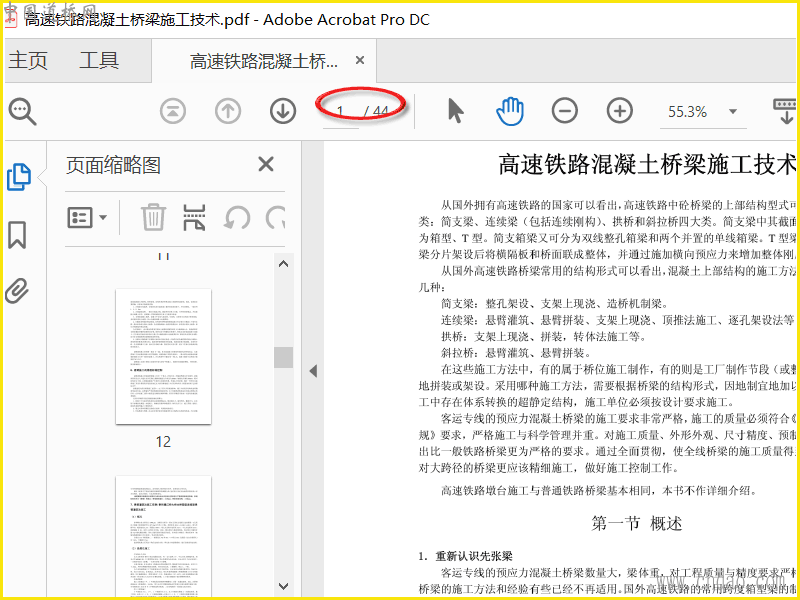Click the insert page break icon
The image size is (800, 600).
194,217
